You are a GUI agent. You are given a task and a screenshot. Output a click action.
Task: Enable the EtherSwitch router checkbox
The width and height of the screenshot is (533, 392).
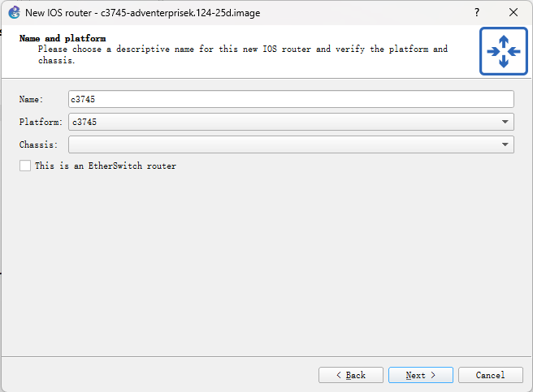click(26, 166)
